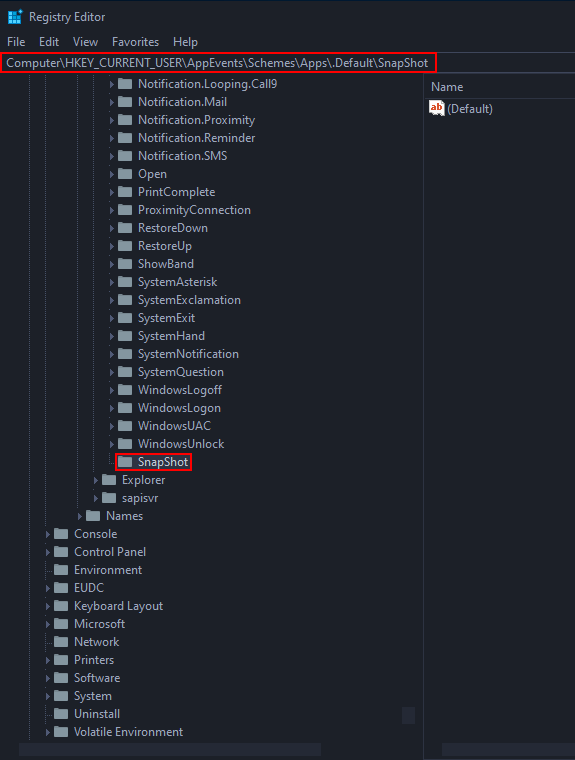Expand the WindowsLogon key
Screen dimensions: 575x760
point(112,408)
